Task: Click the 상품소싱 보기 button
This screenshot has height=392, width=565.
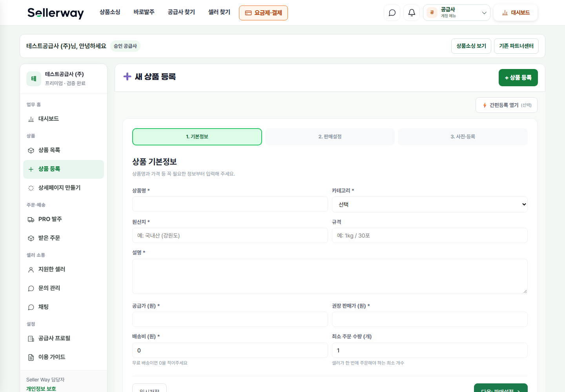Action: pyautogui.click(x=471, y=46)
